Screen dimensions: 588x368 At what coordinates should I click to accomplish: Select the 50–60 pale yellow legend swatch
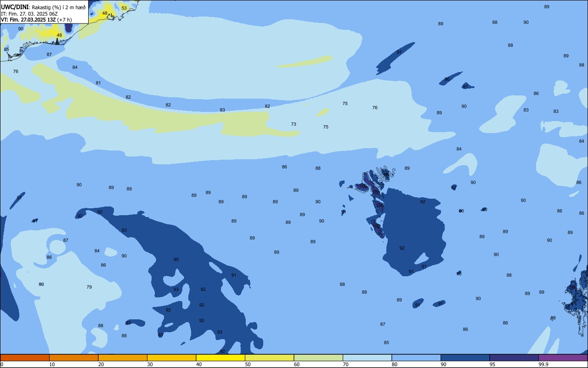pyautogui.click(x=269, y=357)
